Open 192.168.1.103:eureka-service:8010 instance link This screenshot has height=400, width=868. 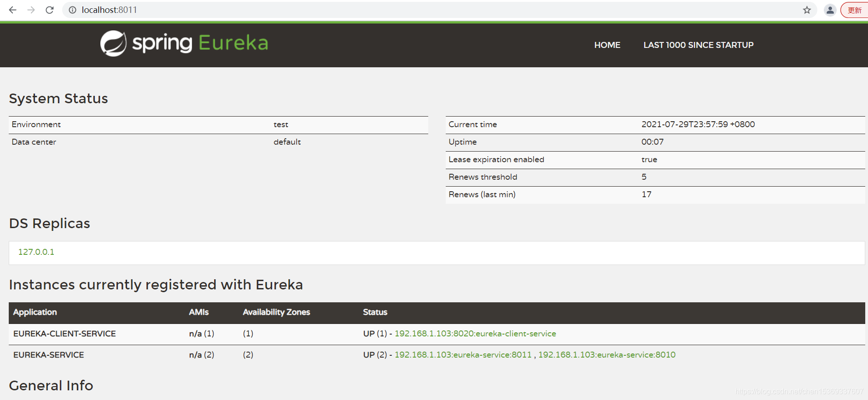(607, 355)
